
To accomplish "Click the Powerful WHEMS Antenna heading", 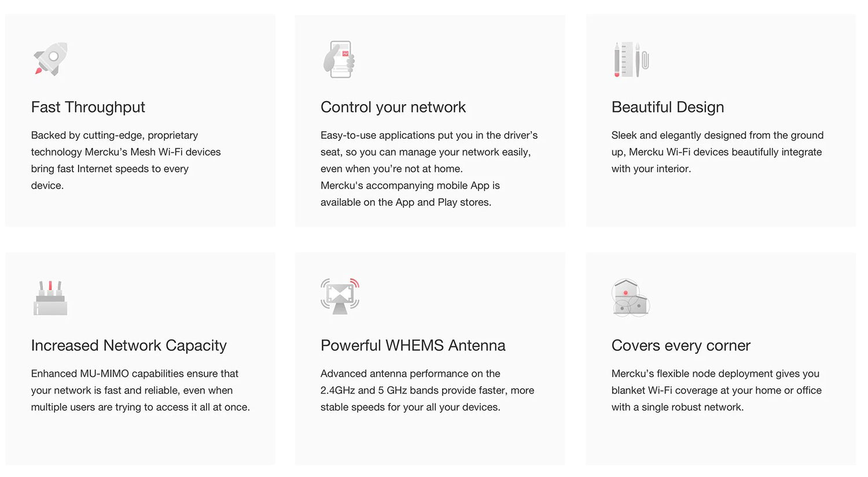I will click(x=413, y=345).
